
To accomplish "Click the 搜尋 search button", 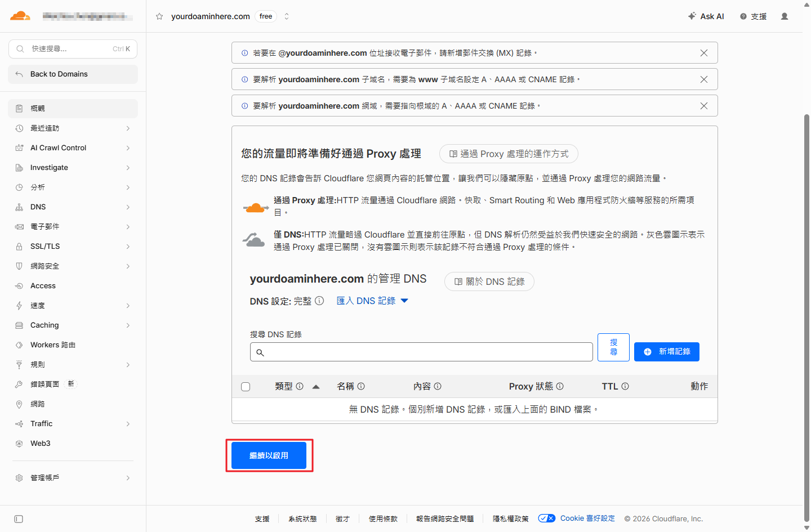I will (613, 347).
